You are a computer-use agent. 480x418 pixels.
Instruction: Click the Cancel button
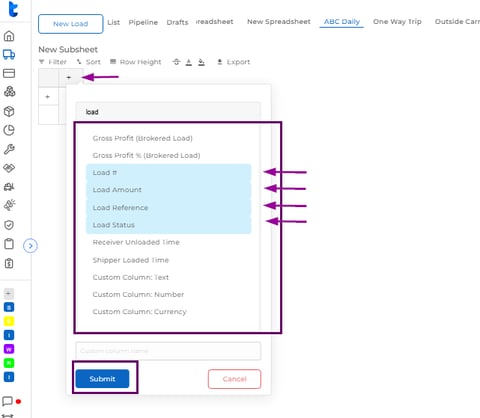click(x=234, y=379)
